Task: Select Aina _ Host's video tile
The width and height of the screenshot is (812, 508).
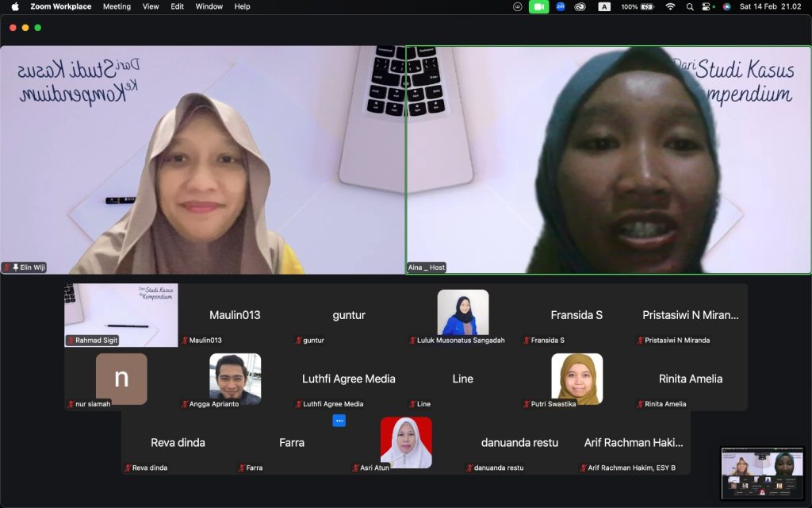Action: coord(608,160)
